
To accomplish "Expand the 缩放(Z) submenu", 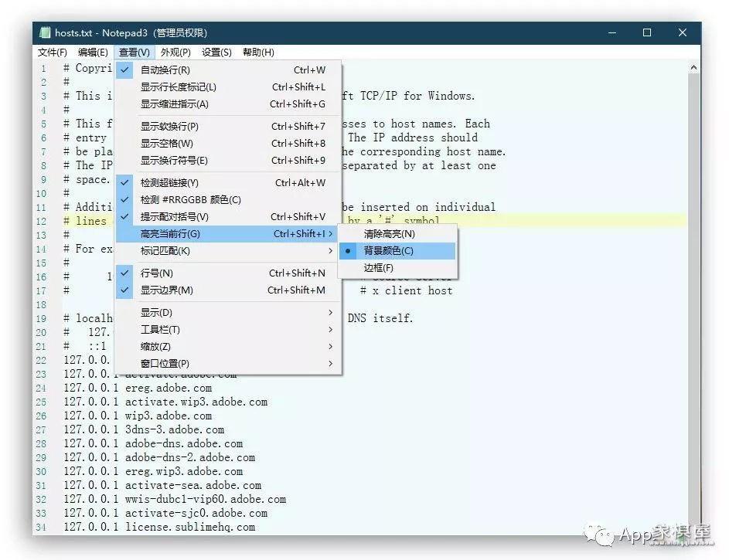I will click(228, 346).
